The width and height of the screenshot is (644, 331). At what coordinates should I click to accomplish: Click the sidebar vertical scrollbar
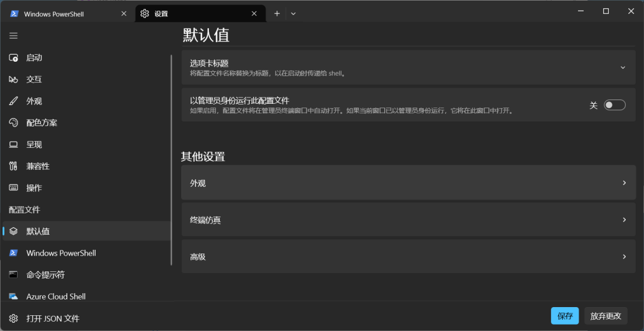(171, 160)
